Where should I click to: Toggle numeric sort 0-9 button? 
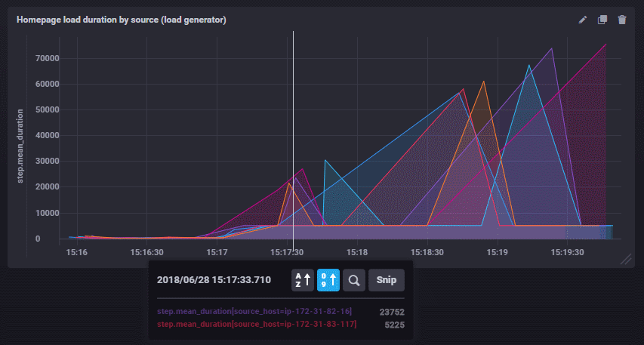tap(328, 280)
